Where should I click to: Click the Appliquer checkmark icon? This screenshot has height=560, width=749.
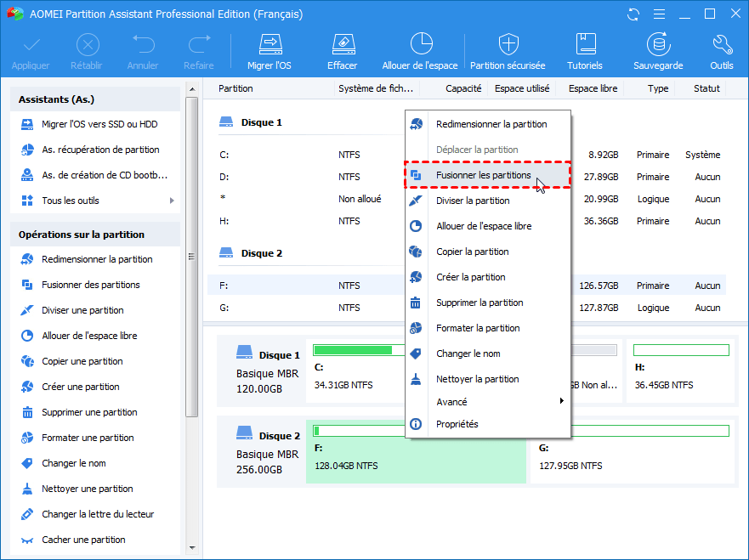31,45
